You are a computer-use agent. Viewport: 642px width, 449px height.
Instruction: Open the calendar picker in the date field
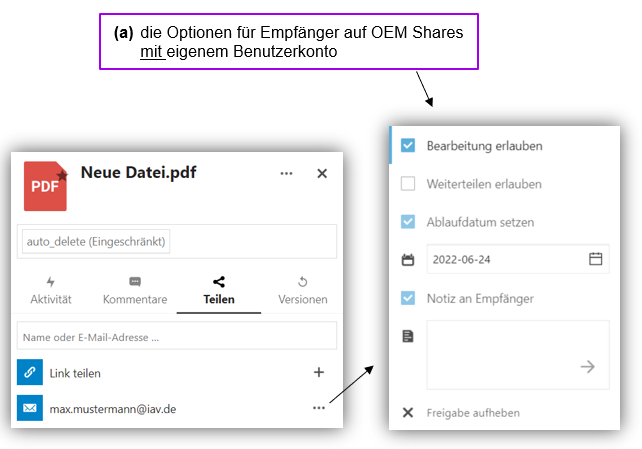(x=596, y=259)
